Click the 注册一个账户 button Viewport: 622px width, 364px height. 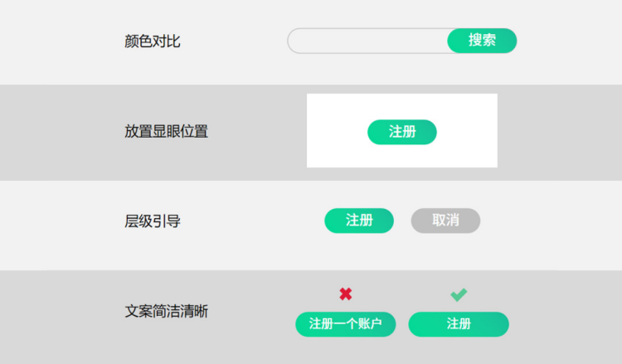tap(346, 324)
